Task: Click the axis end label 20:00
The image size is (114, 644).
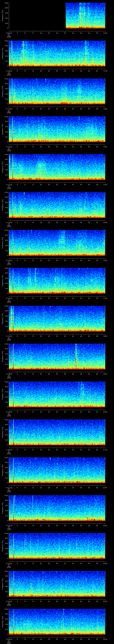Action: coord(105,412)
